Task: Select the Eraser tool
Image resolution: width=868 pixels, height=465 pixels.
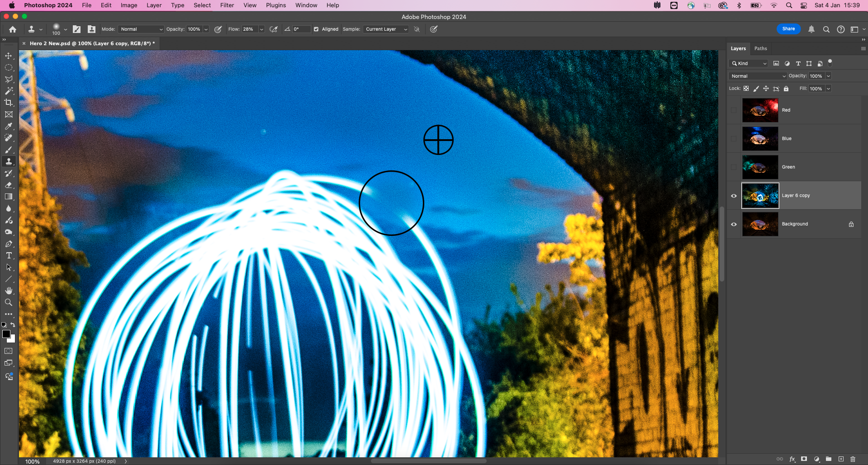Action: (9, 185)
